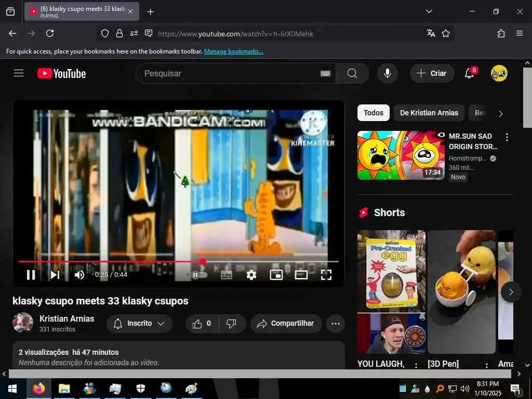The height and width of the screenshot is (399, 532).
Task: Open options for MR.SUN SAD video
Action: click(x=507, y=137)
